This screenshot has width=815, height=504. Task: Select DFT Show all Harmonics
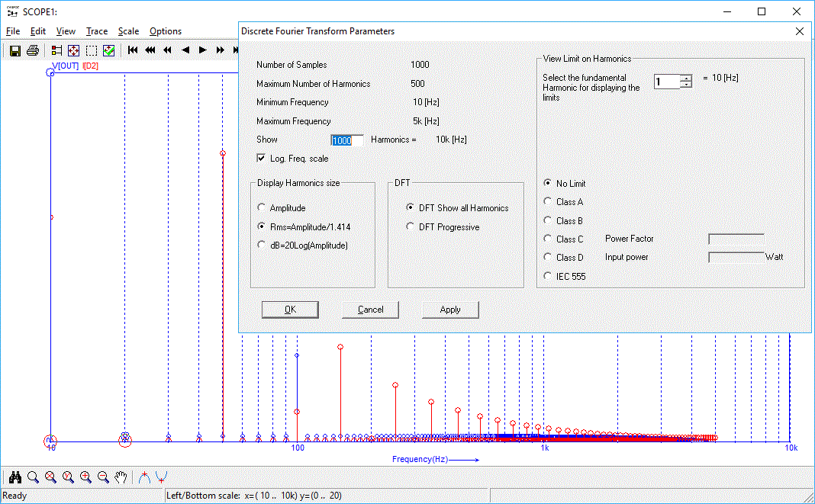click(x=410, y=207)
